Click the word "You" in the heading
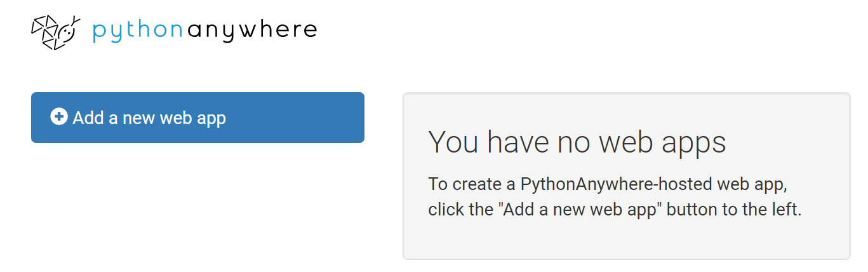The image size is (868, 272). coord(454,142)
